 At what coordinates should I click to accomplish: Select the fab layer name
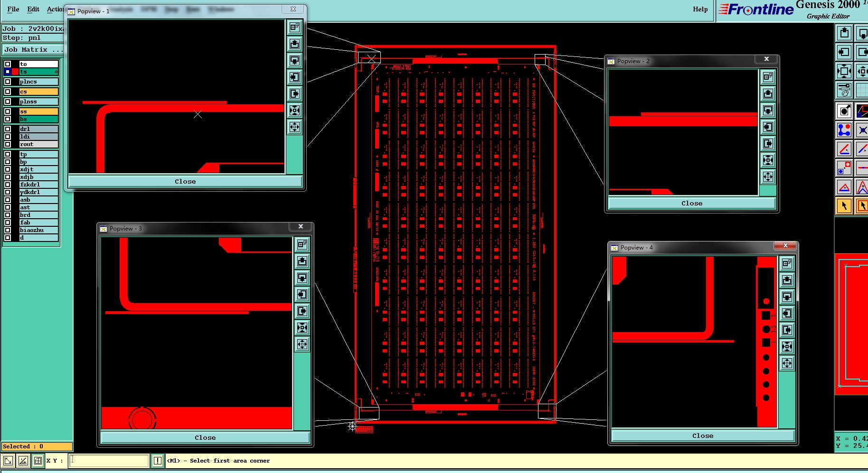[39, 223]
